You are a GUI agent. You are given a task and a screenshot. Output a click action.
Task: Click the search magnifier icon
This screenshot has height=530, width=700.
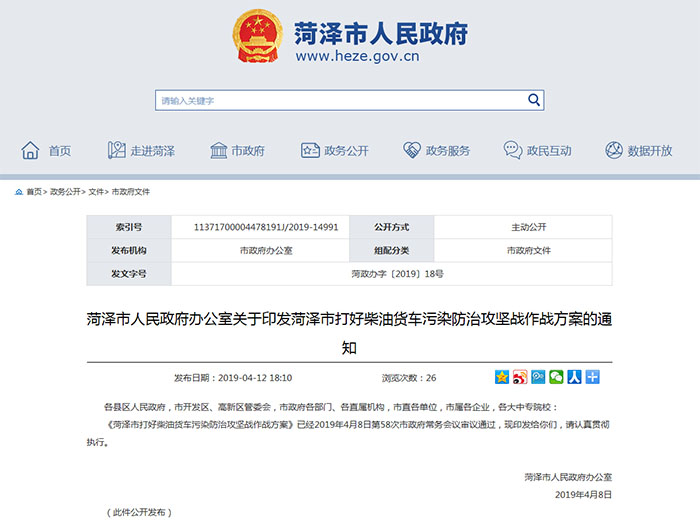[534, 100]
